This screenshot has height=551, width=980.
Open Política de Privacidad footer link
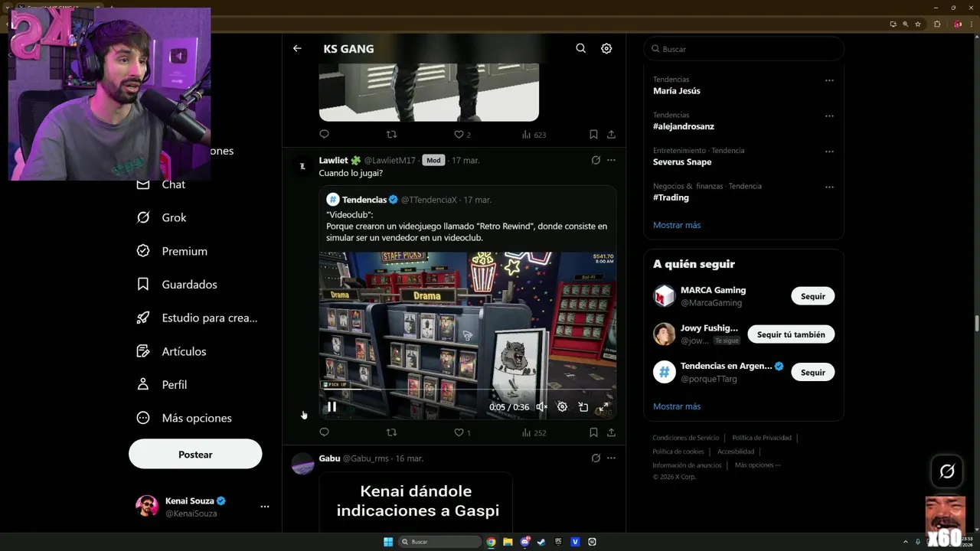762,438
